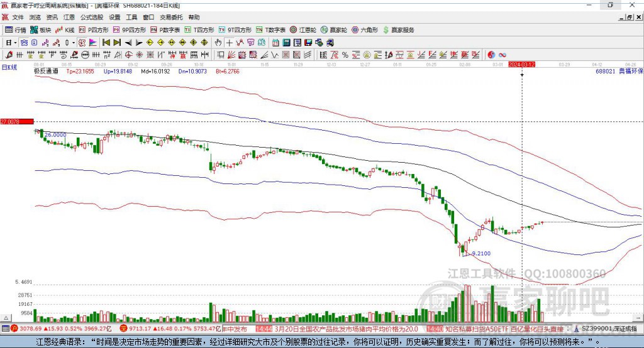
Task: Click the n-squared tool icon
Action: pos(107,55)
